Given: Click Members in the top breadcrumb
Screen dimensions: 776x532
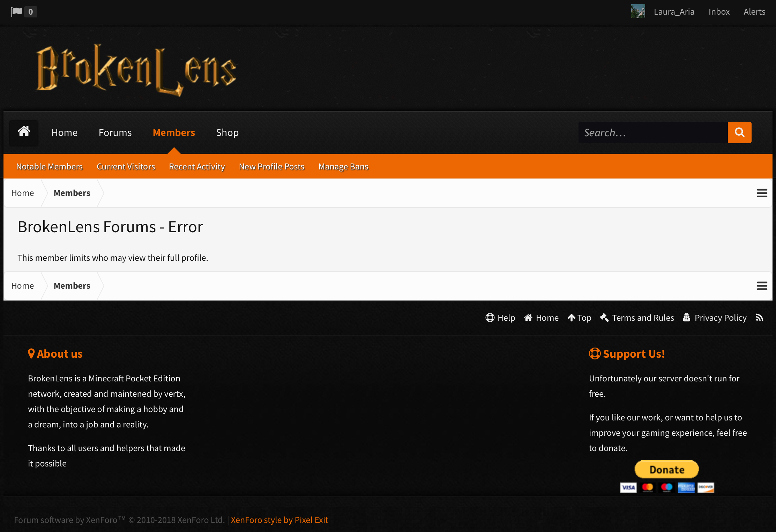Looking at the screenshot, I should point(72,193).
